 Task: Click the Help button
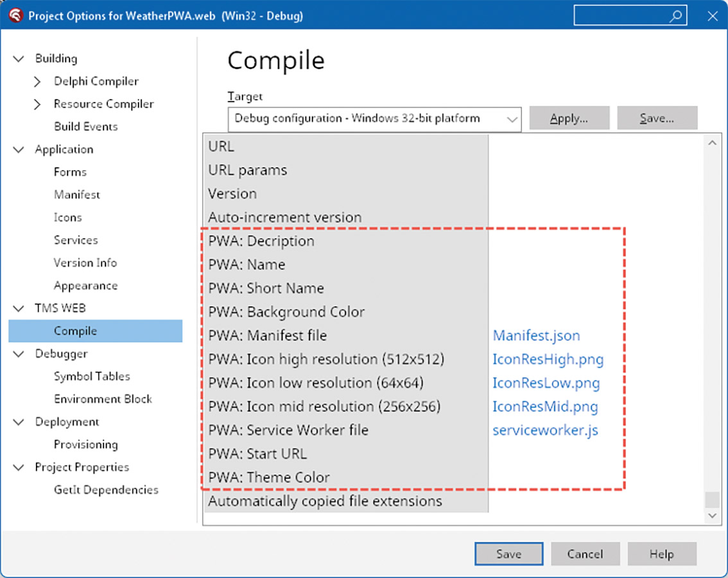point(661,554)
